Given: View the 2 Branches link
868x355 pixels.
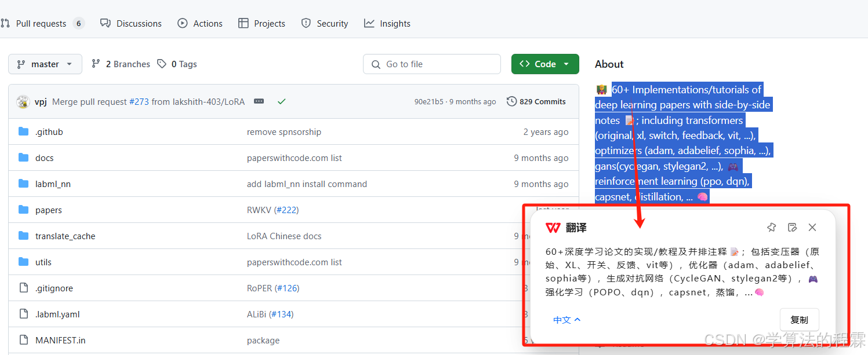Looking at the screenshot, I should 121,64.
